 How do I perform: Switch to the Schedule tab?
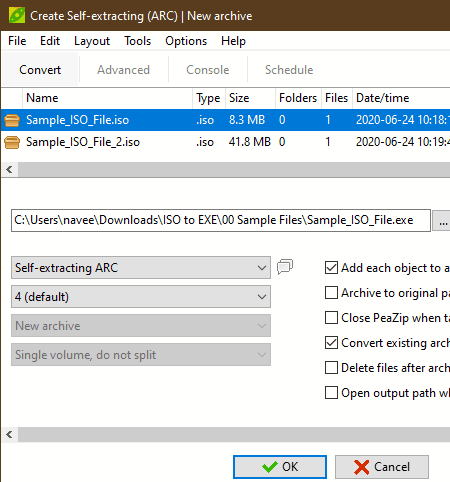click(x=289, y=70)
